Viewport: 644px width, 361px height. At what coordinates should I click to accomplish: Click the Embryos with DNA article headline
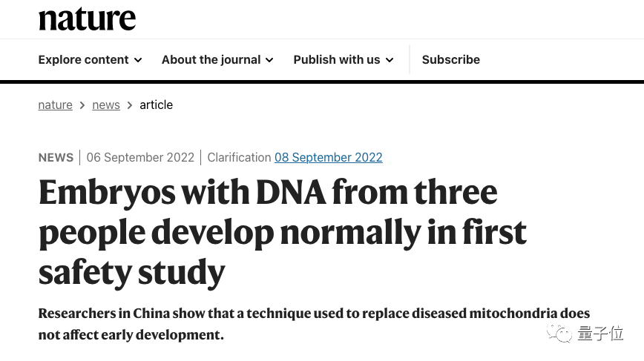click(x=282, y=231)
